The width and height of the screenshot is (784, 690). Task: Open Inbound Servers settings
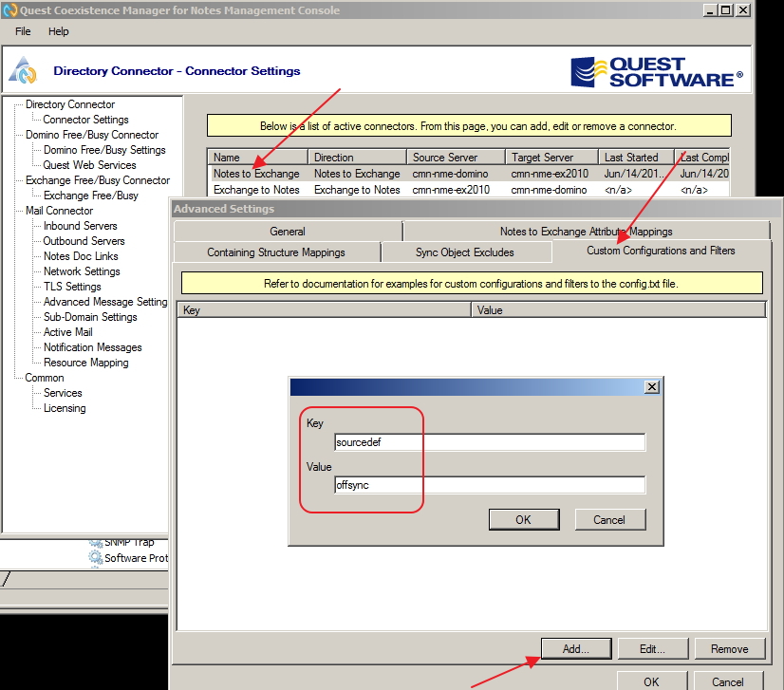click(80, 226)
